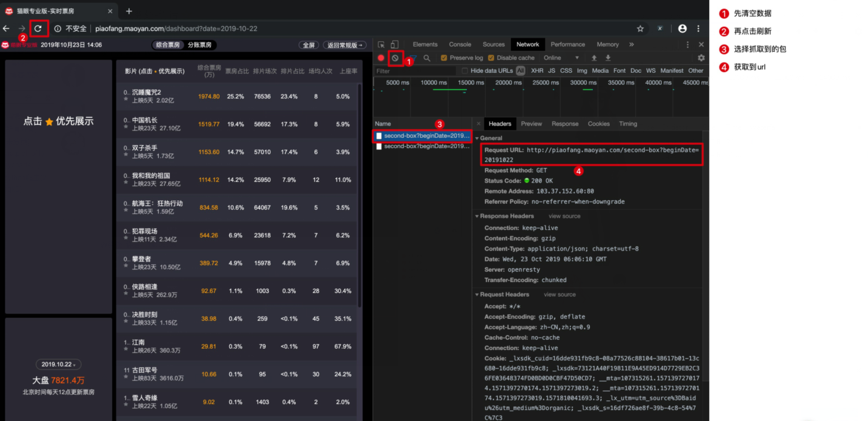Filter requests by Doc
Image resolution: width=868 pixels, height=421 pixels.
click(635, 70)
